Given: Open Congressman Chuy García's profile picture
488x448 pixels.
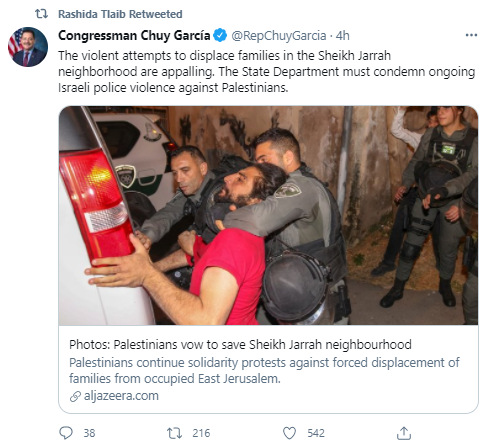Looking at the screenshot, I should tap(28, 47).
